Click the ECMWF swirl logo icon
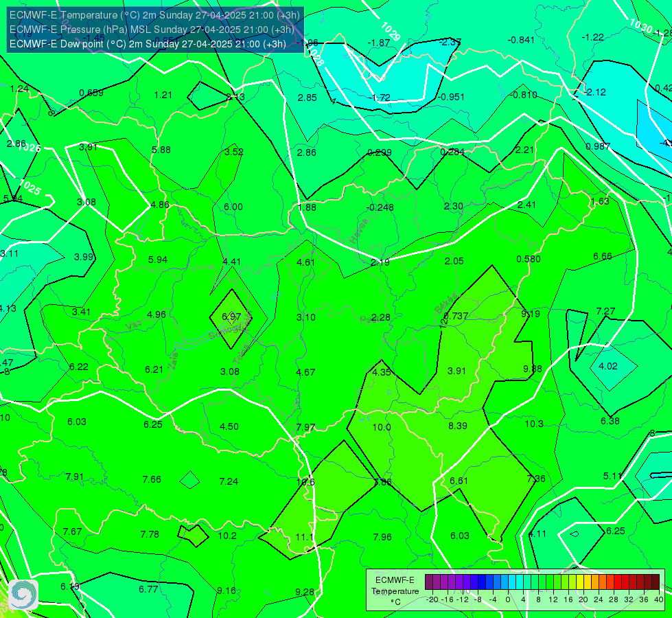The image size is (672, 618). click(x=23, y=594)
